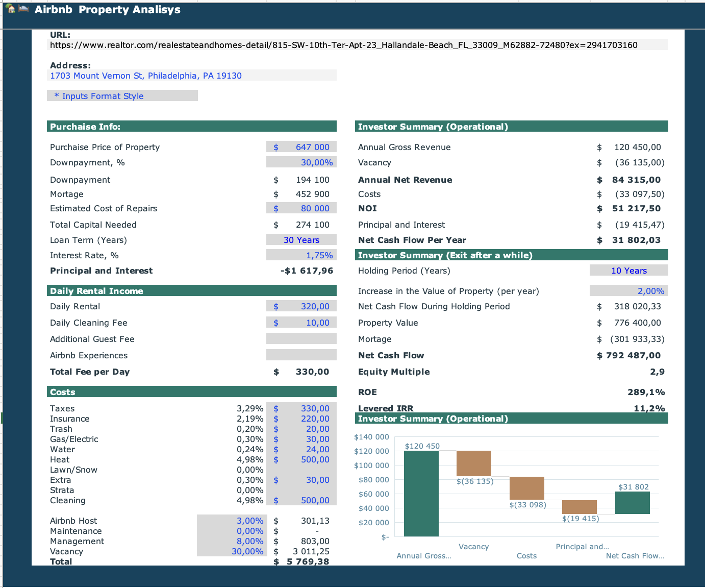
Task: Click the Principal and Interest -$1 617,96 value
Action: pos(307,271)
